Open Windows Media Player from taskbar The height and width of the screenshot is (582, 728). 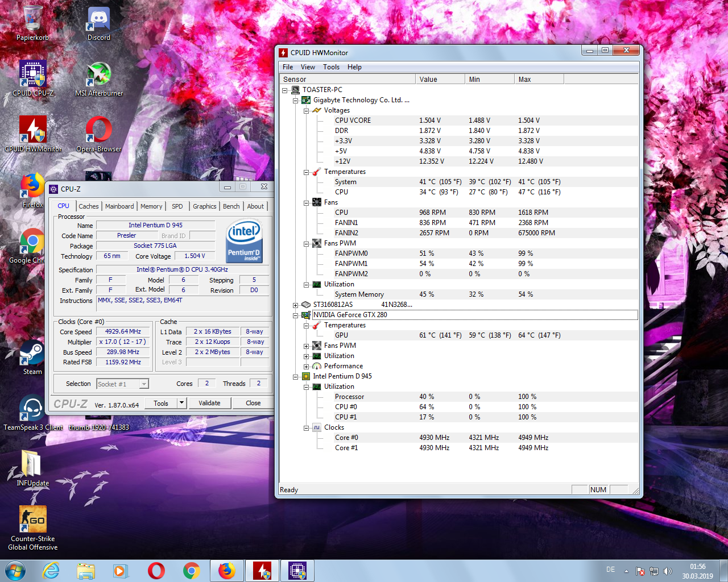pos(121,571)
